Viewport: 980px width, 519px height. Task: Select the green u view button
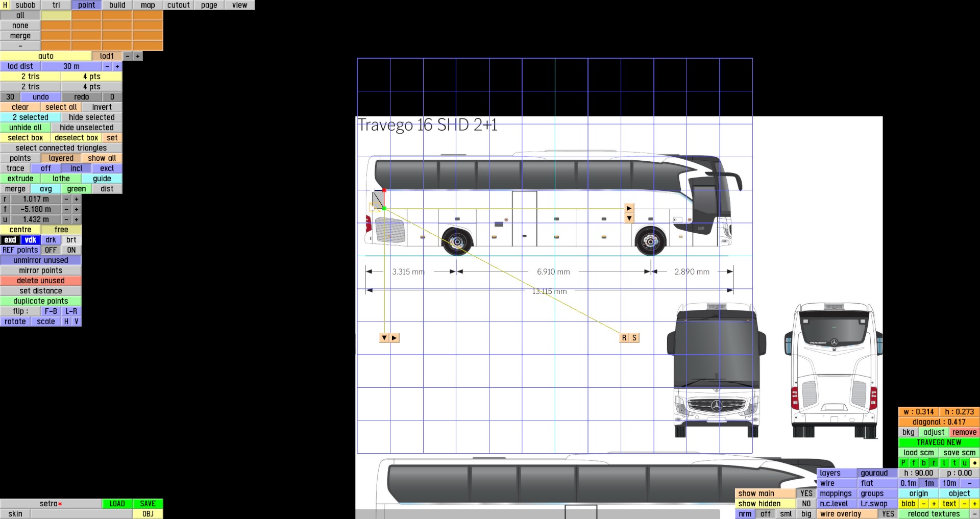point(965,463)
